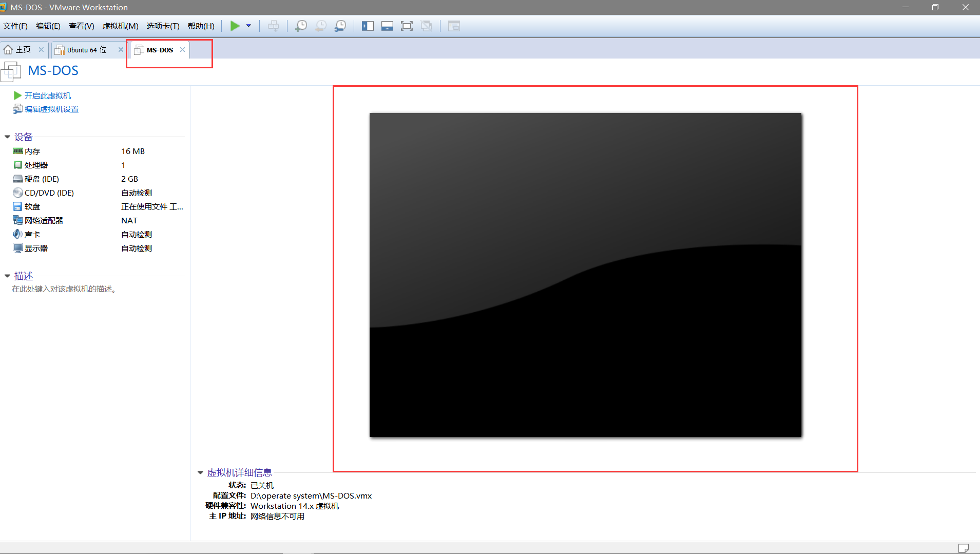Open the snapshot manager wrench-clock icon

click(340, 26)
